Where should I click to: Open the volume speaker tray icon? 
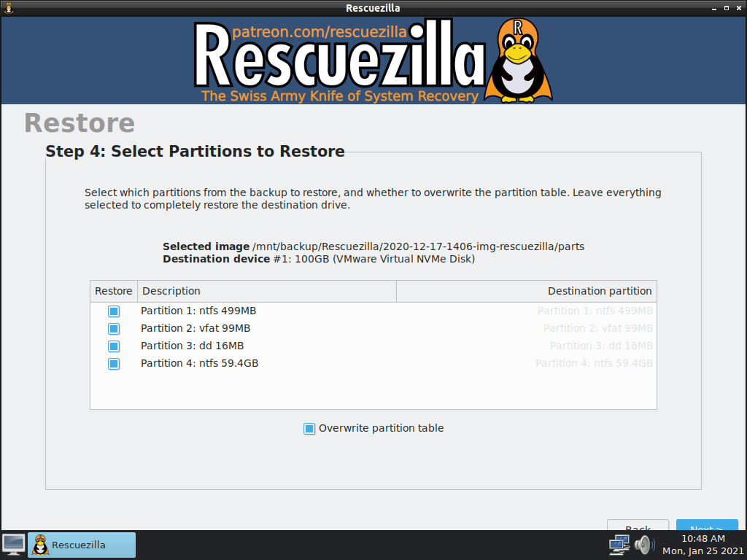644,545
